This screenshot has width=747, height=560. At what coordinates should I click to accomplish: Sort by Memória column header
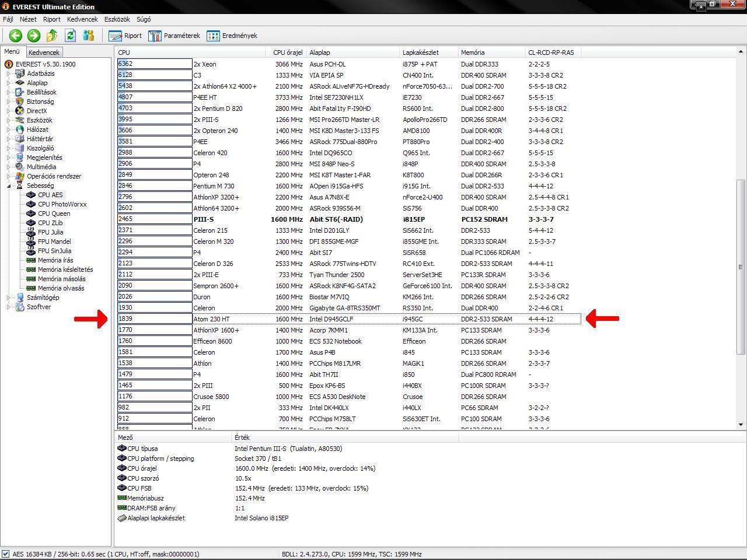coord(491,52)
